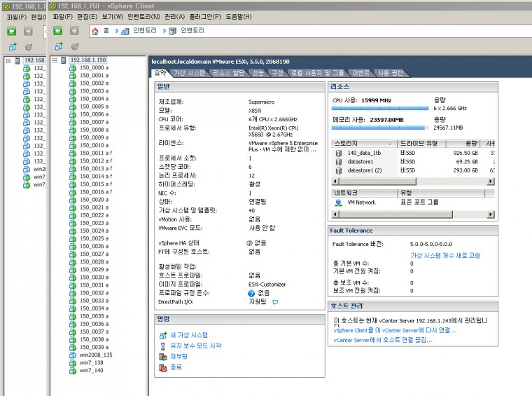Create a new virtual machine from the front window toolbar icon
The height and width of the screenshot is (396, 532).
click(x=59, y=46)
